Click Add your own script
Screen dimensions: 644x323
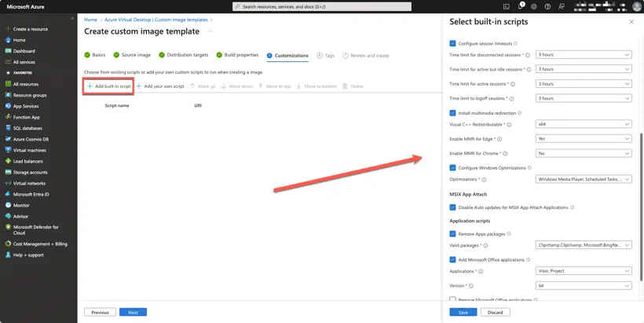160,86
